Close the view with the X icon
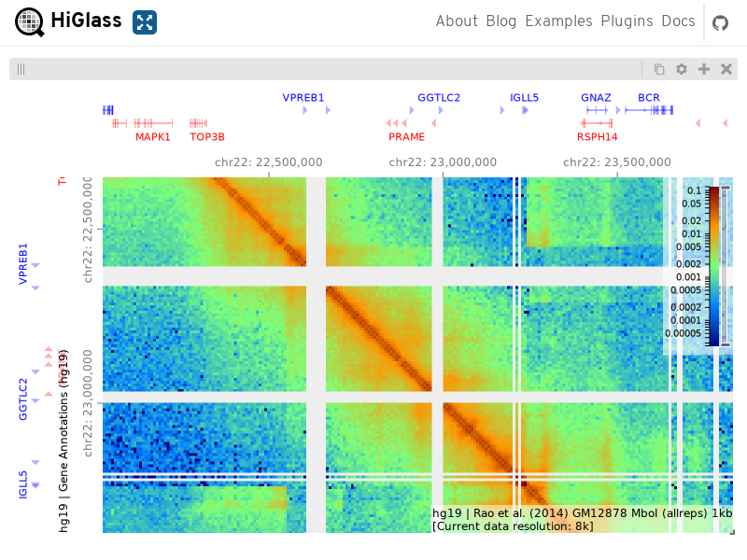The height and width of the screenshot is (560, 747). (726, 69)
